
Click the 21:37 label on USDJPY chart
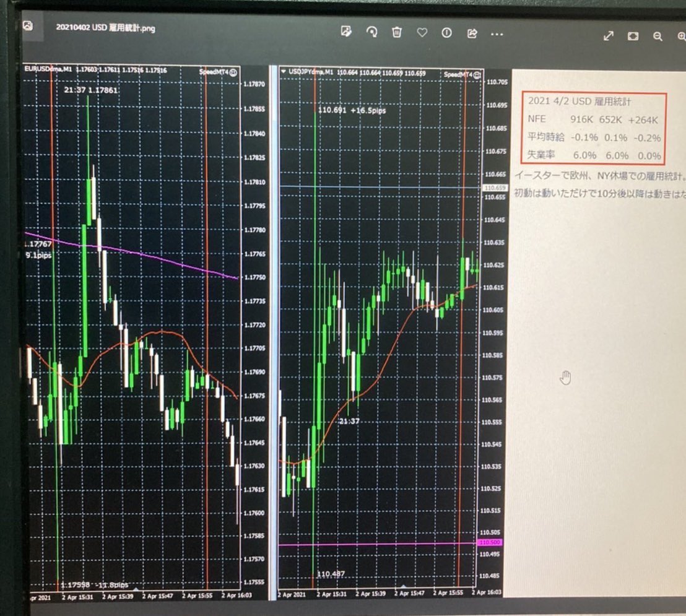349,422
